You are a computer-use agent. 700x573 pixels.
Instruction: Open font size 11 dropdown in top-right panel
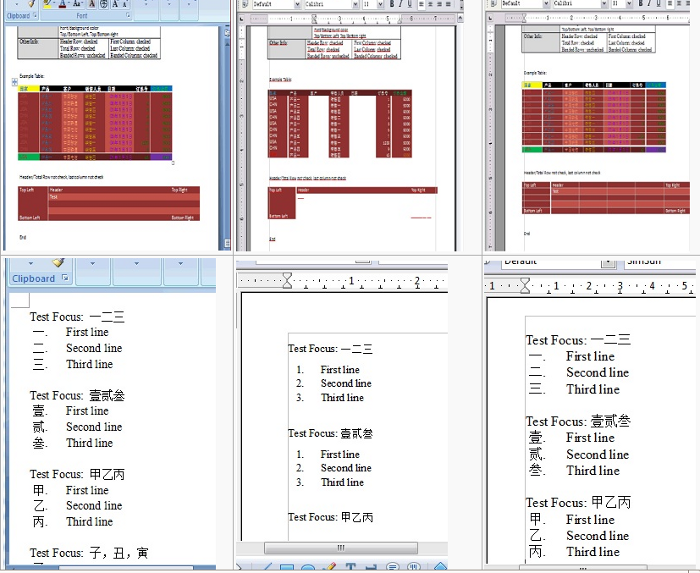pos(629,4)
